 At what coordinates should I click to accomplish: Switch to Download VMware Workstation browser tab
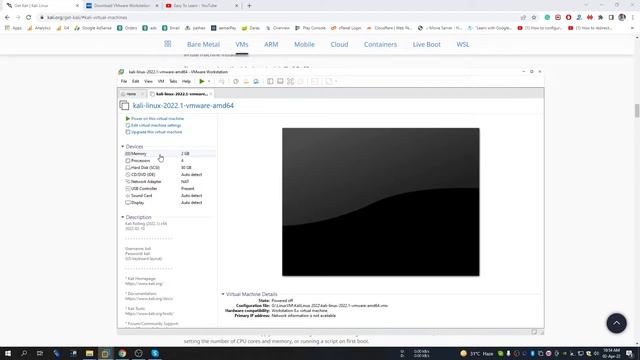[x=122, y=6]
